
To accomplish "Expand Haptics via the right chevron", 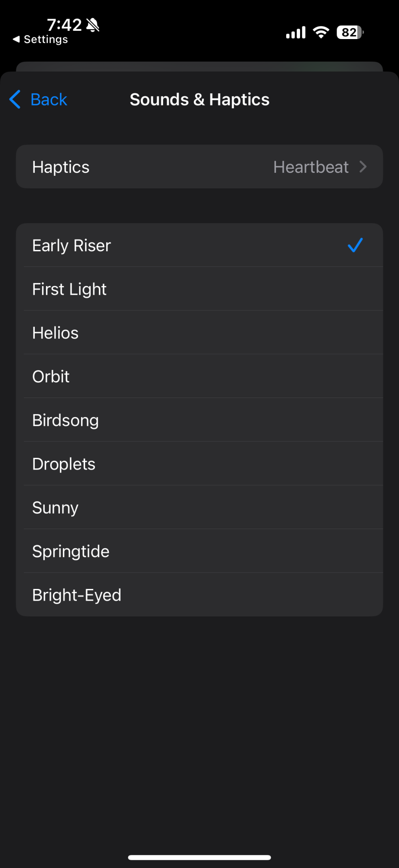I will (363, 167).
